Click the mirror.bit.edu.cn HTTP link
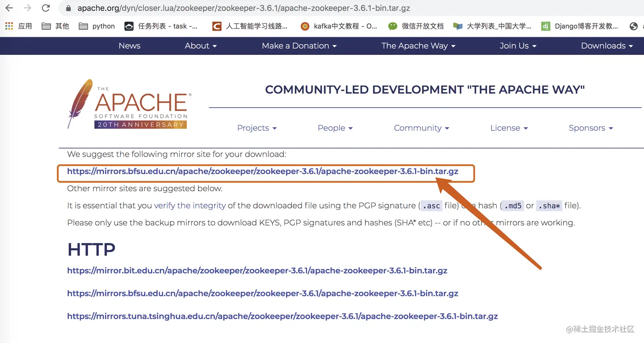644x343 pixels. (x=257, y=270)
